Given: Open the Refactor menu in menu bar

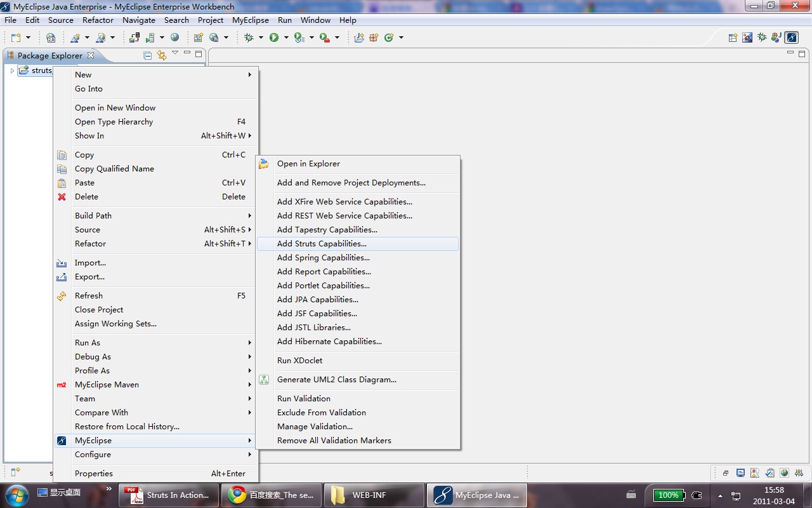Looking at the screenshot, I should pyautogui.click(x=98, y=20).
